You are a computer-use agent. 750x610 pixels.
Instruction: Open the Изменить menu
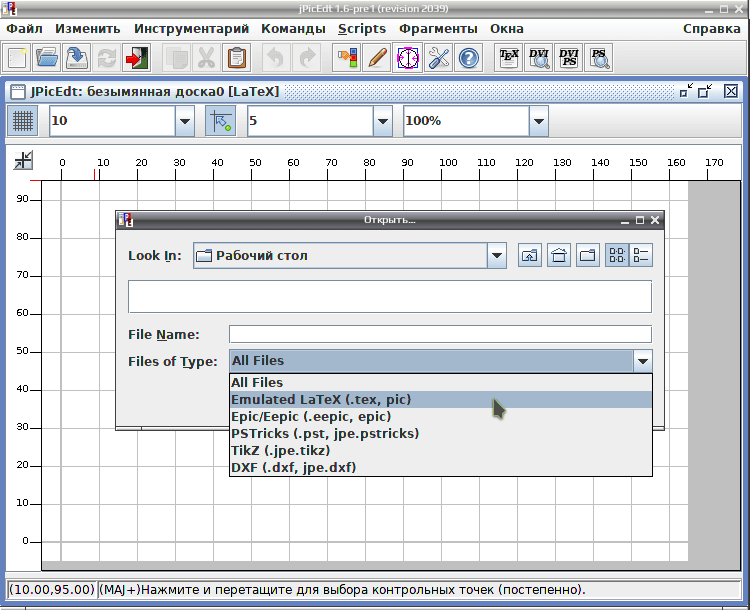tap(88, 29)
